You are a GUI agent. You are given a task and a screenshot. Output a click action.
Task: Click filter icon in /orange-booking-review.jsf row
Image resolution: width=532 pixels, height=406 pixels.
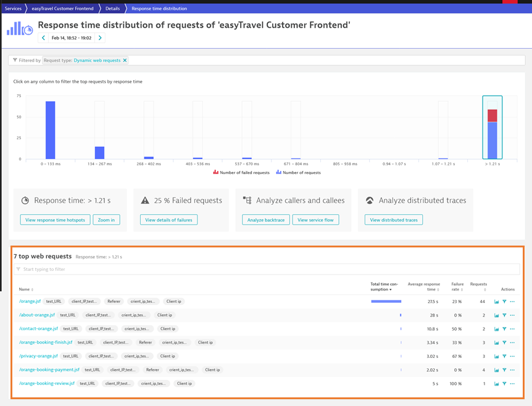[504, 384]
